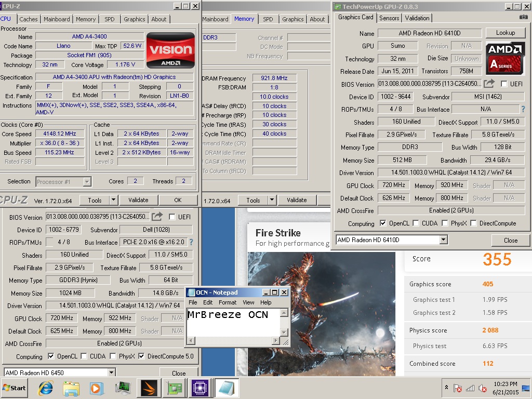Toggle OpenCL checkbox in HD 6410D window
This screenshot has width=532, height=399.
(x=383, y=223)
